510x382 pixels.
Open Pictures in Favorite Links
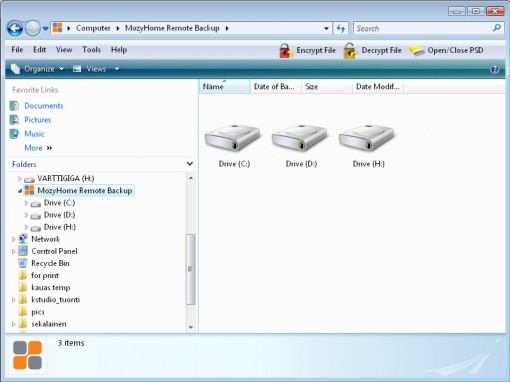pos(38,120)
